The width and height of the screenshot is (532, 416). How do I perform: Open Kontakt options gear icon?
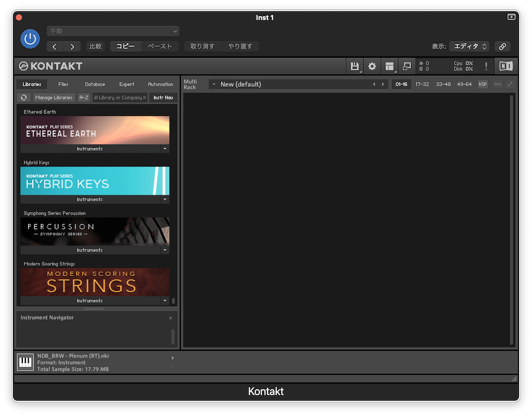[x=372, y=66]
